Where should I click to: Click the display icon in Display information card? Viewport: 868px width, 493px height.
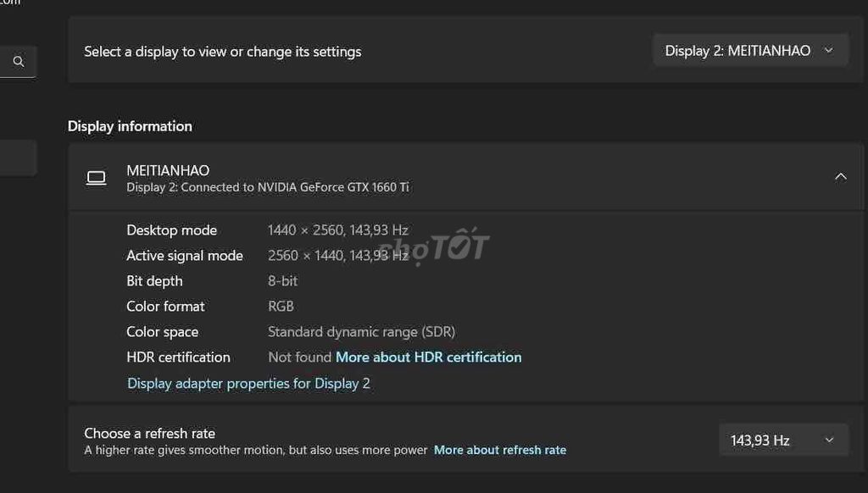(x=97, y=178)
